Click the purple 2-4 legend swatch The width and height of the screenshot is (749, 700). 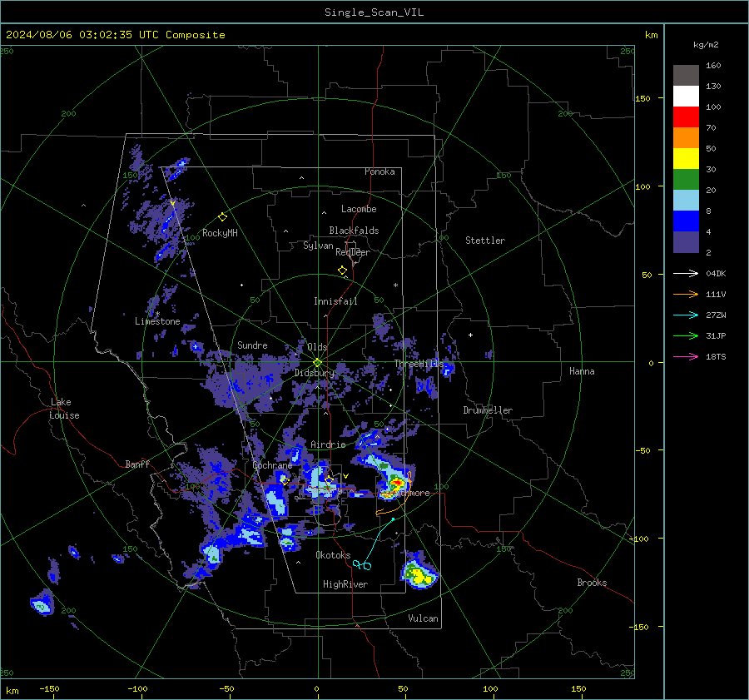click(686, 241)
